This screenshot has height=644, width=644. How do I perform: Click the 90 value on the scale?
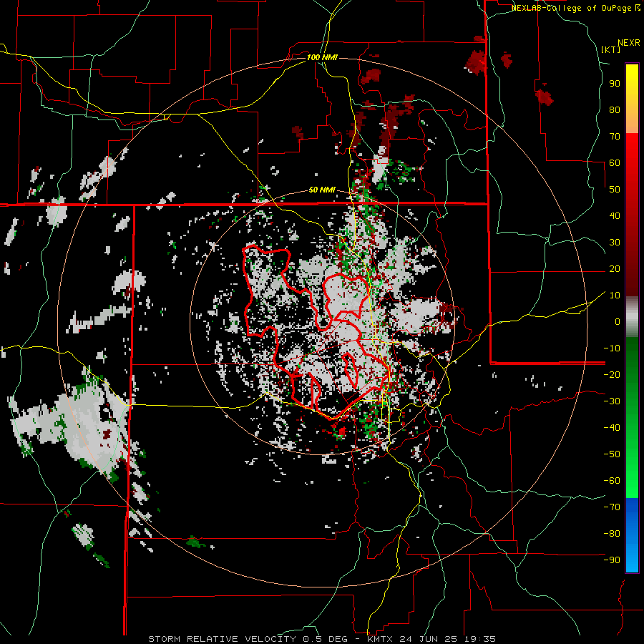pos(615,84)
